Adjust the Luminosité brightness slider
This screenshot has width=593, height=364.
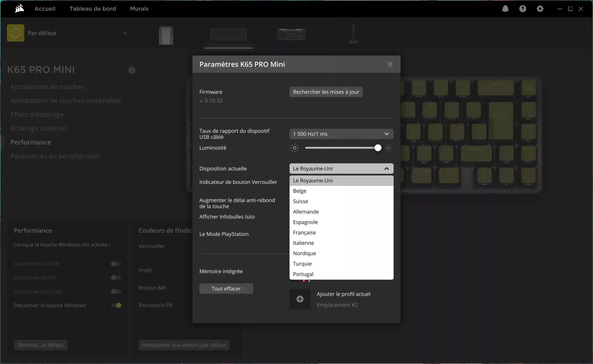(378, 148)
